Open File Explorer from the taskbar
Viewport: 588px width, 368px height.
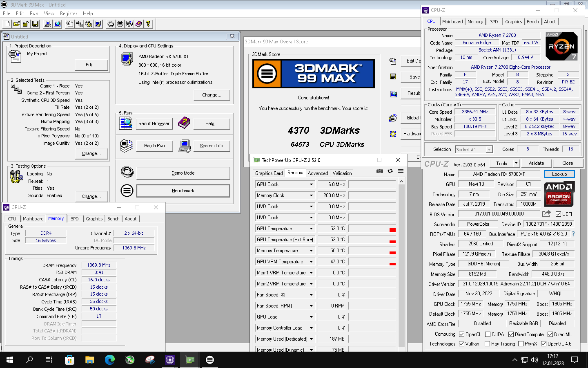pos(90,360)
